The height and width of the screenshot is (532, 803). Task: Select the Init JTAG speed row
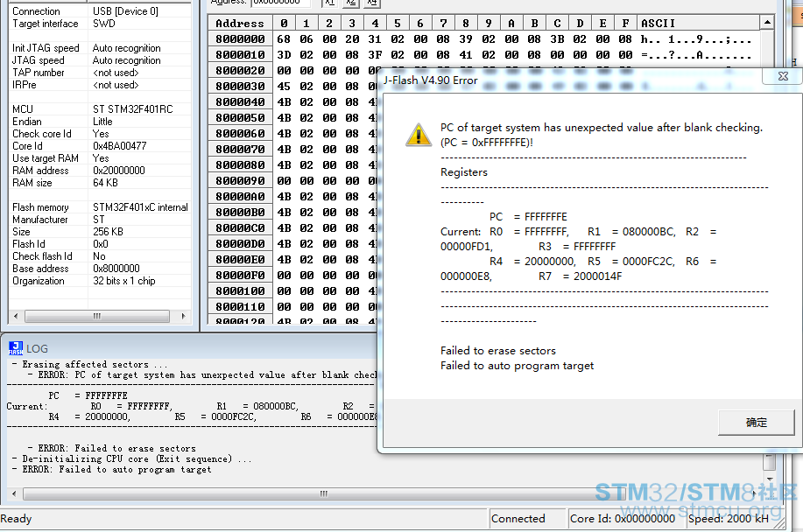pos(100,48)
